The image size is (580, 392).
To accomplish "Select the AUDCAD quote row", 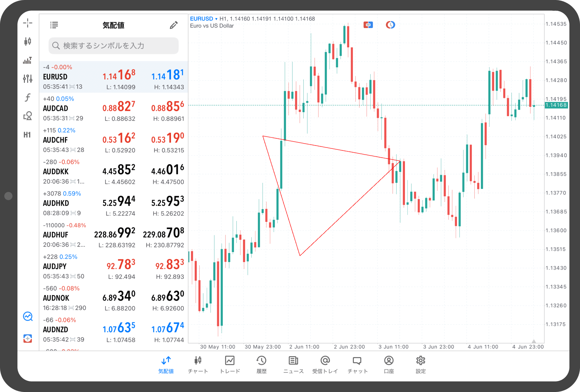I will pyautogui.click(x=113, y=108).
